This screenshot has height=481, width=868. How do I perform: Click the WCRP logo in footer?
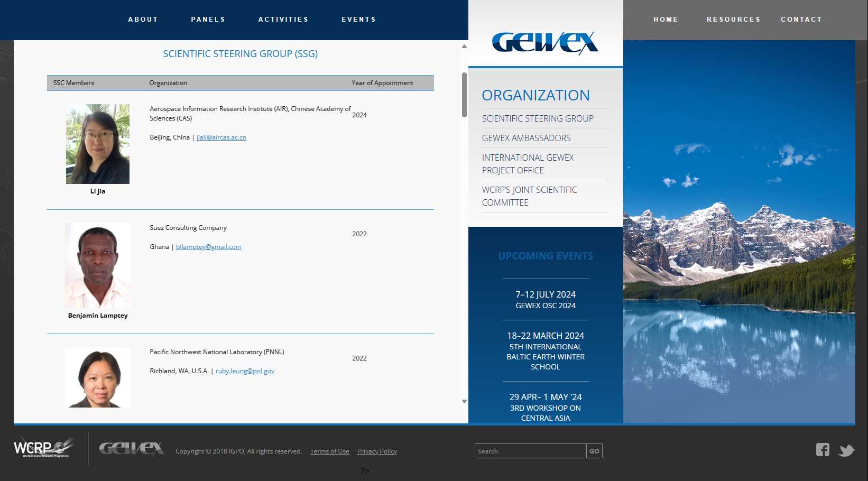pos(43,448)
